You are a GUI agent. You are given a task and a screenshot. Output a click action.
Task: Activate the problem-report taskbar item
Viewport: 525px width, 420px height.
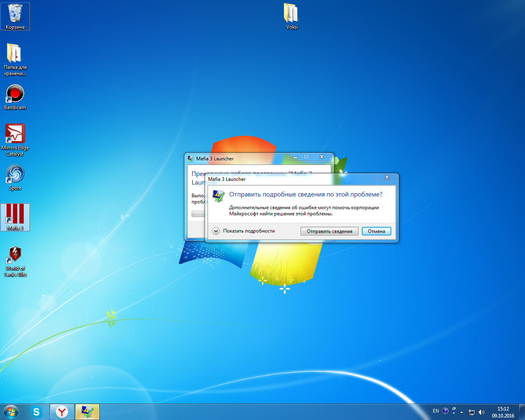click(87, 412)
